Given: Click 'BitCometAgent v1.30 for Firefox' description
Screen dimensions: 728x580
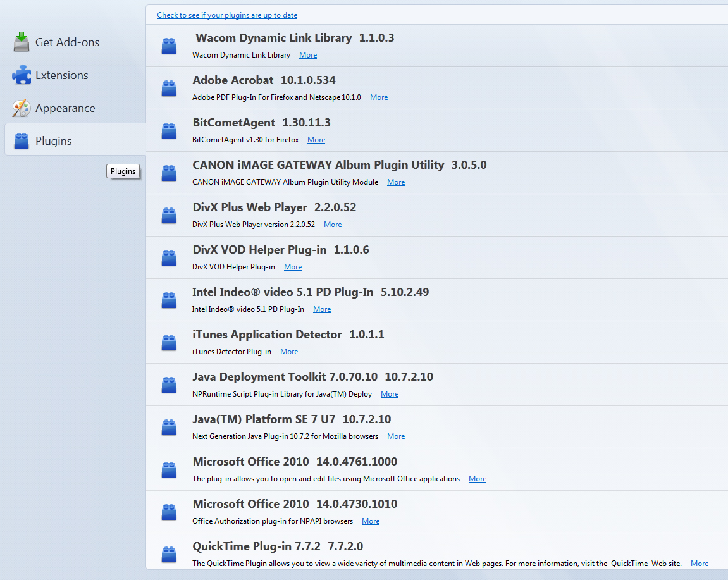Looking at the screenshot, I should point(245,139).
